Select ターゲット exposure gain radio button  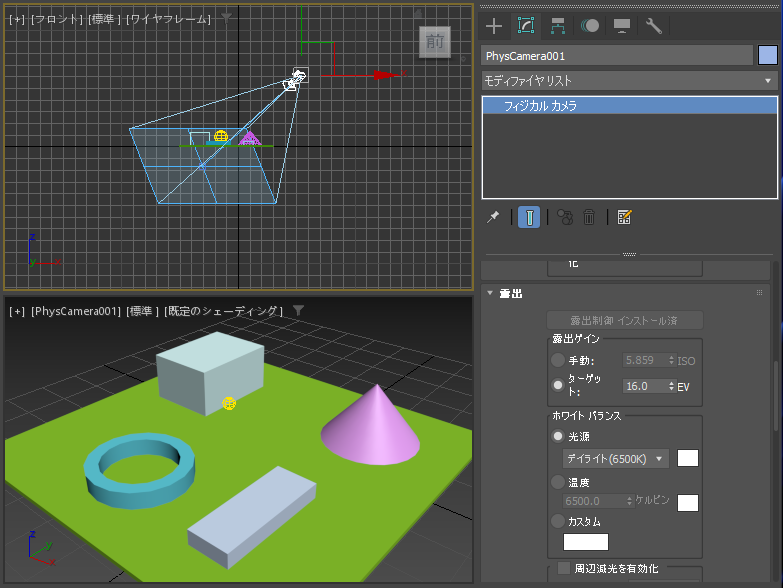tap(558, 385)
